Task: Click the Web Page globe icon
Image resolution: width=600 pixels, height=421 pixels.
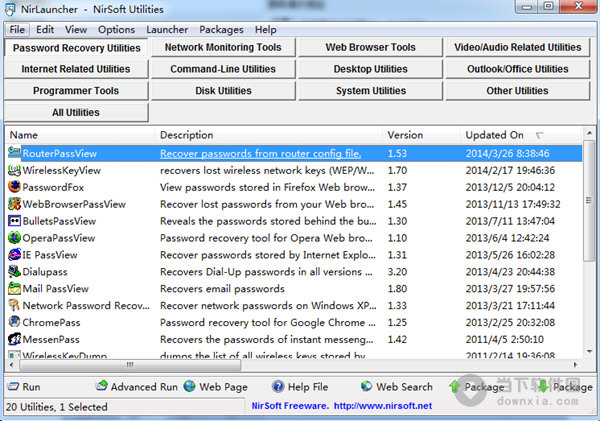Action: 189,386
